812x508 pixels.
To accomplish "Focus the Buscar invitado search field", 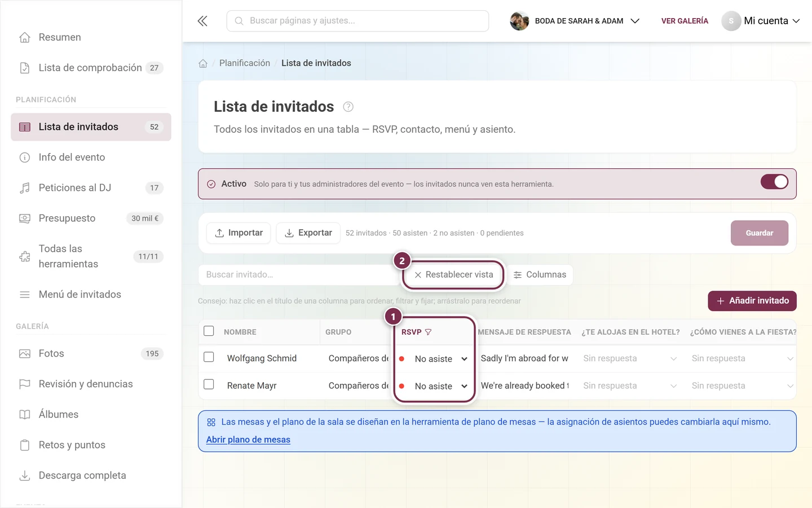I will click(299, 275).
